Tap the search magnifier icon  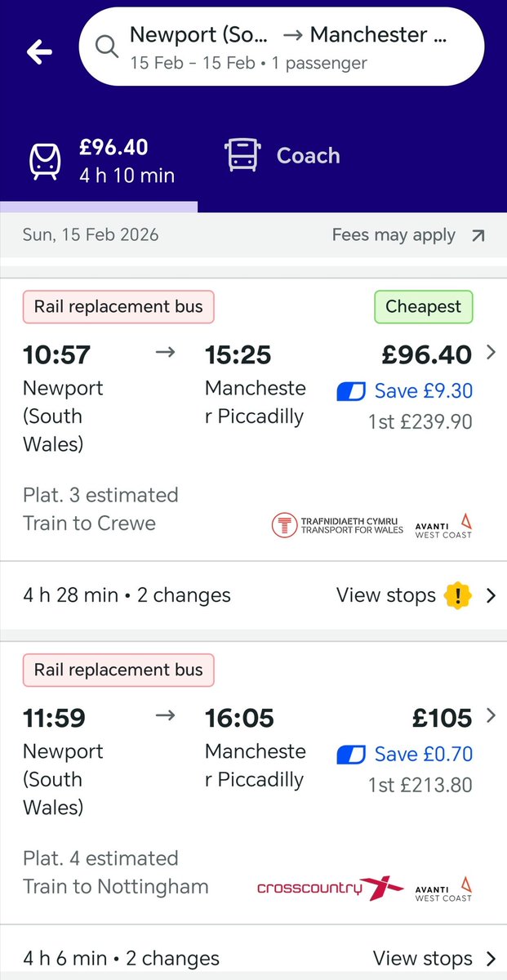click(x=107, y=47)
